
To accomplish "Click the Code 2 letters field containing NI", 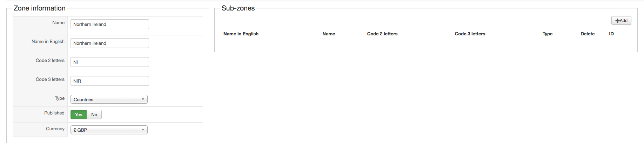I will point(109,62).
